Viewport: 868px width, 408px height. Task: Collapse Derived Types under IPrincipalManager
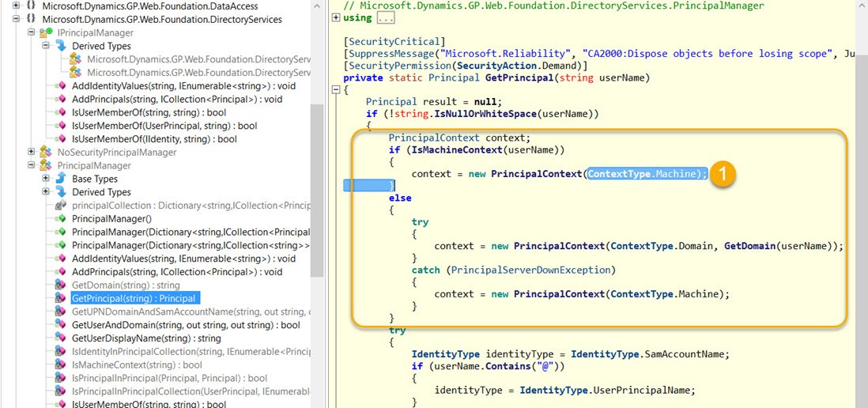[47, 46]
